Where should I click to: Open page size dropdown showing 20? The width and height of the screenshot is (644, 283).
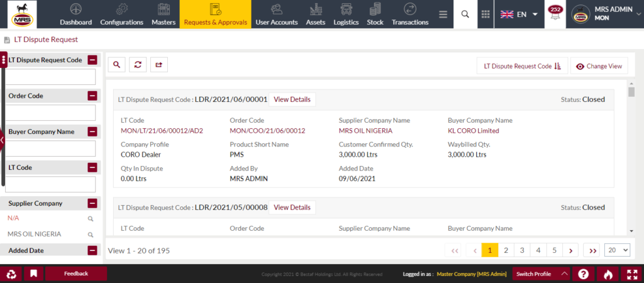click(618, 250)
